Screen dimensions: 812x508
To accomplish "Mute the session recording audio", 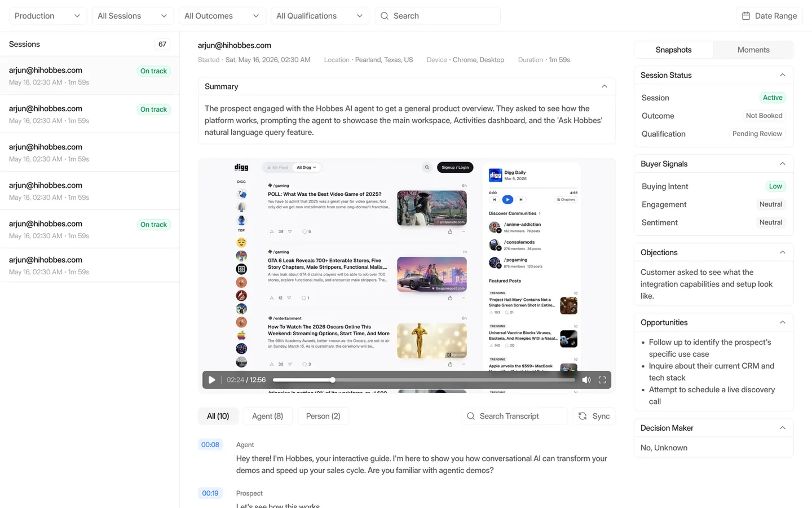I will point(586,380).
